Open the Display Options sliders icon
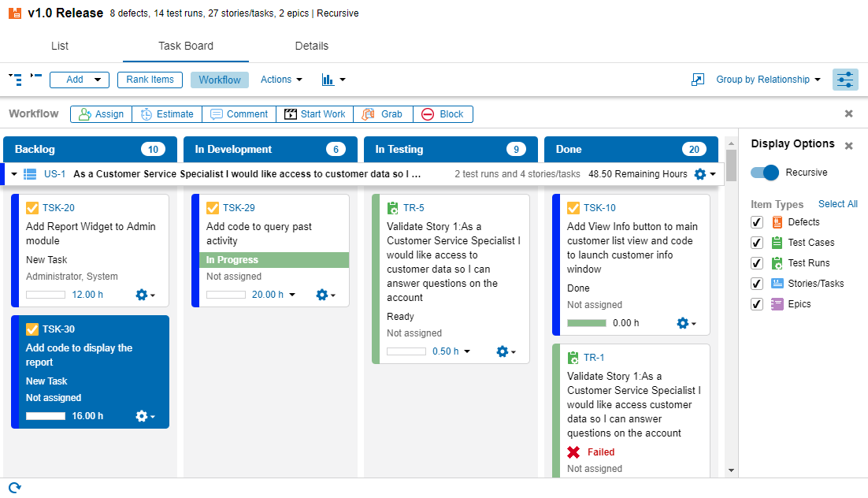The height and width of the screenshot is (498, 868). click(x=845, y=79)
